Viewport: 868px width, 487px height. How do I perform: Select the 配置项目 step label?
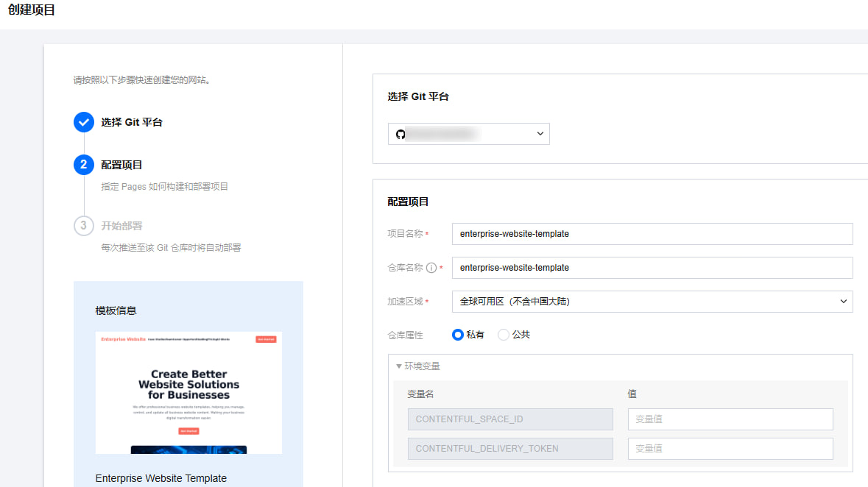pyautogui.click(x=121, y=165)
